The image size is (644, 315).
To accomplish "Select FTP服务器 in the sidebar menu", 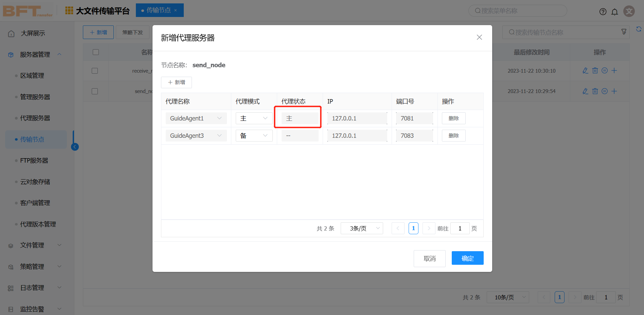I will (x=34, y=160).
